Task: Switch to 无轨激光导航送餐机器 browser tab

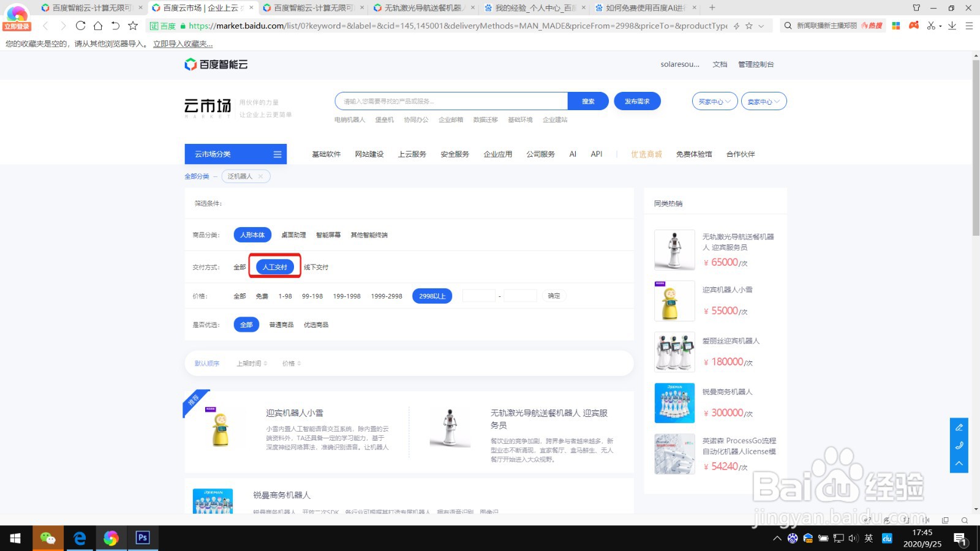Action: point(423,8)
